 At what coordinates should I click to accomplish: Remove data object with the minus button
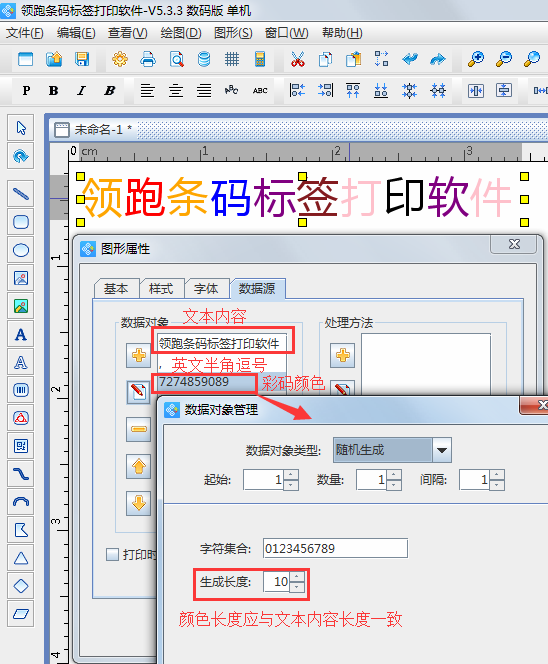point(138,429)
